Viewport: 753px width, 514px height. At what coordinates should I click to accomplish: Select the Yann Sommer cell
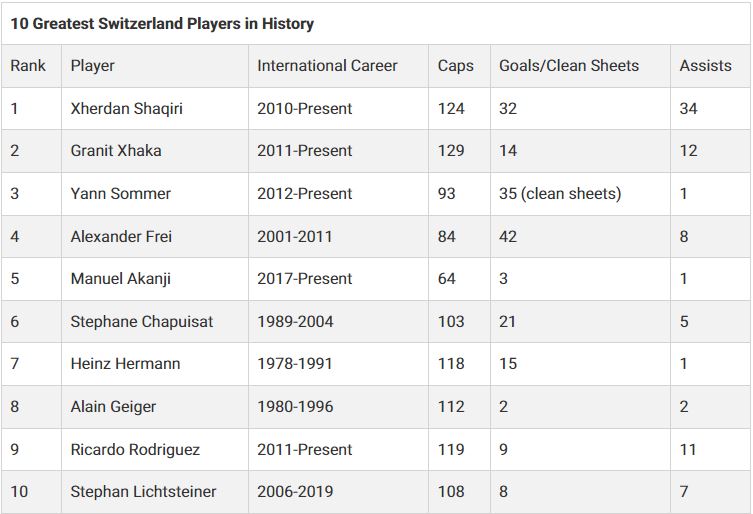[155, 194]
